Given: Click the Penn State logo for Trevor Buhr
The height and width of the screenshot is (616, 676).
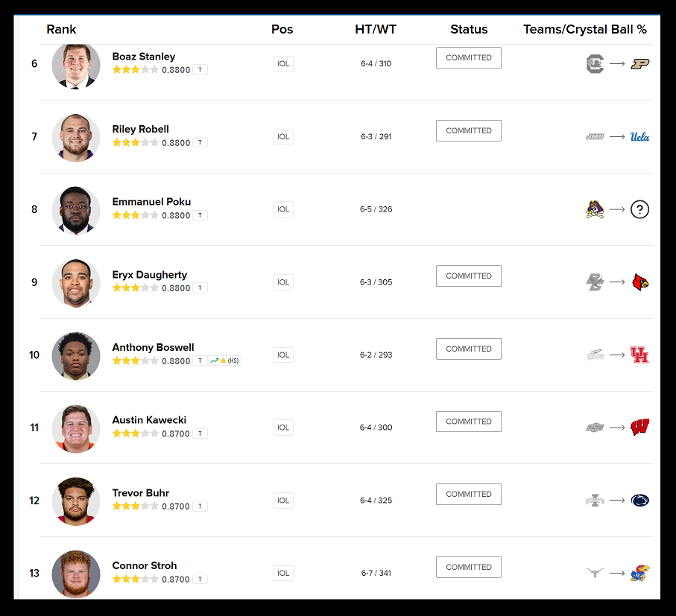Looking at the screenshot, I should (x=639, y=501).
